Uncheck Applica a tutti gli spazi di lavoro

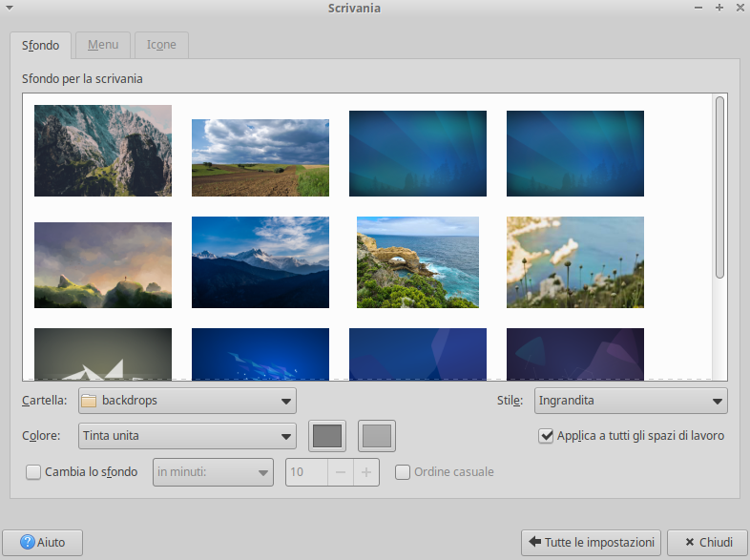[x=547, y=436]
